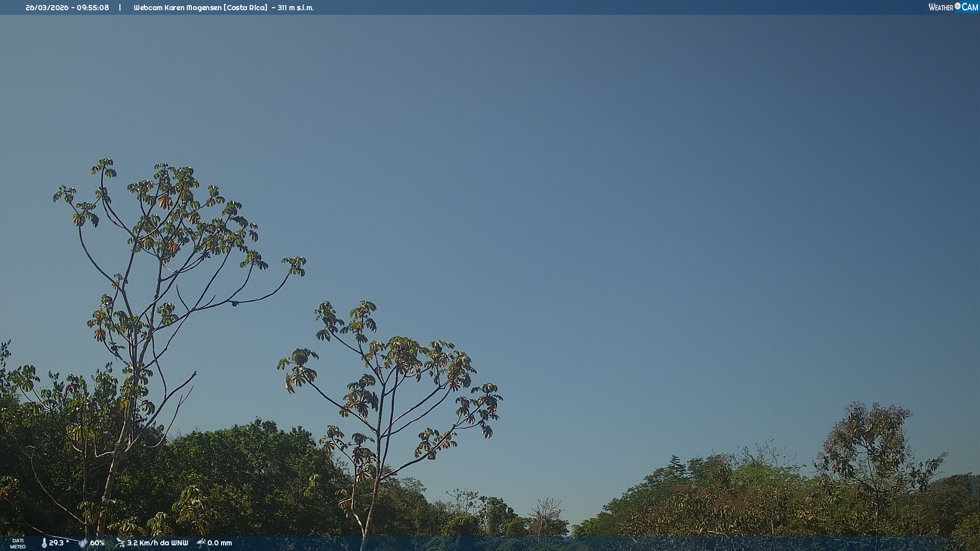The height and width of the screenshot is (551, 980).
Task: Click the 26/03/2026 date text
Action: pos(47,8)
